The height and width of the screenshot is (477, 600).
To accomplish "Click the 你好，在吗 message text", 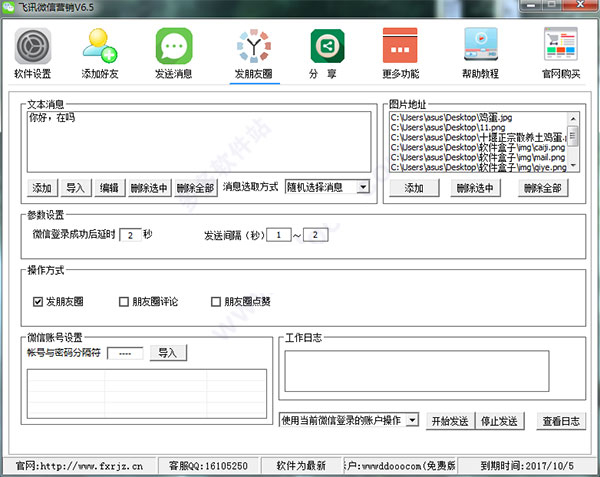I will pos(52,117).
